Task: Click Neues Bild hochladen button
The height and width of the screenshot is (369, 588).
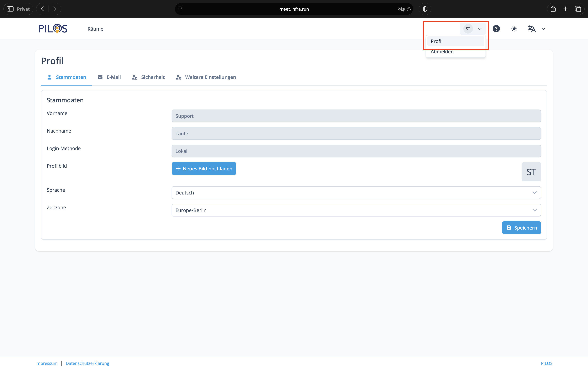Action: coord(204,169)
